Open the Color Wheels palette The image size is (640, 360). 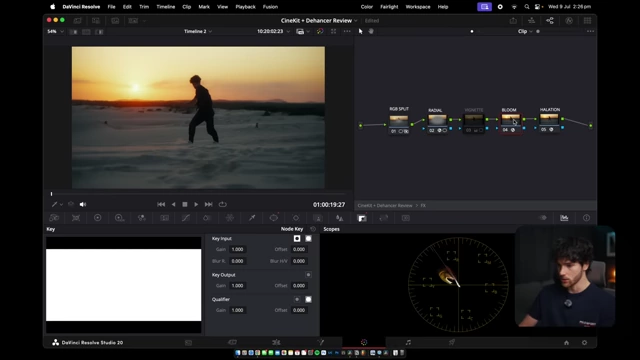click(x=98, y=218)
